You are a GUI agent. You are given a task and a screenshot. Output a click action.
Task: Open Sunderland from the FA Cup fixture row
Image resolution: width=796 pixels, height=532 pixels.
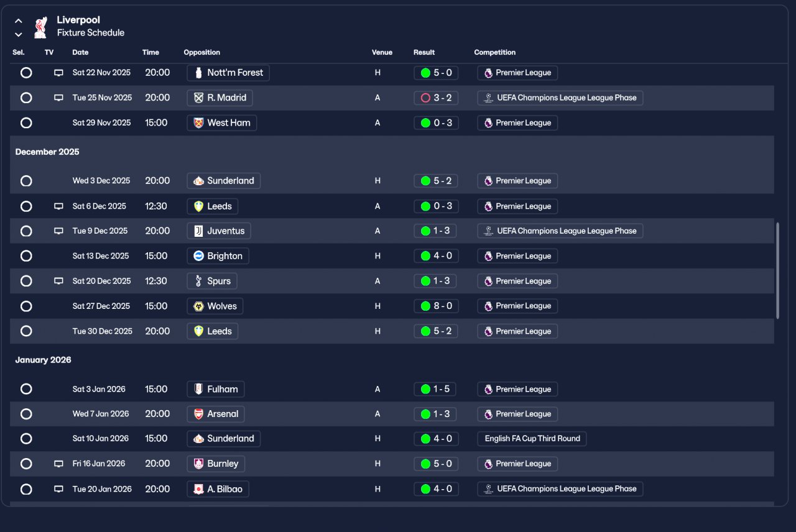click(x=224, y=439)
